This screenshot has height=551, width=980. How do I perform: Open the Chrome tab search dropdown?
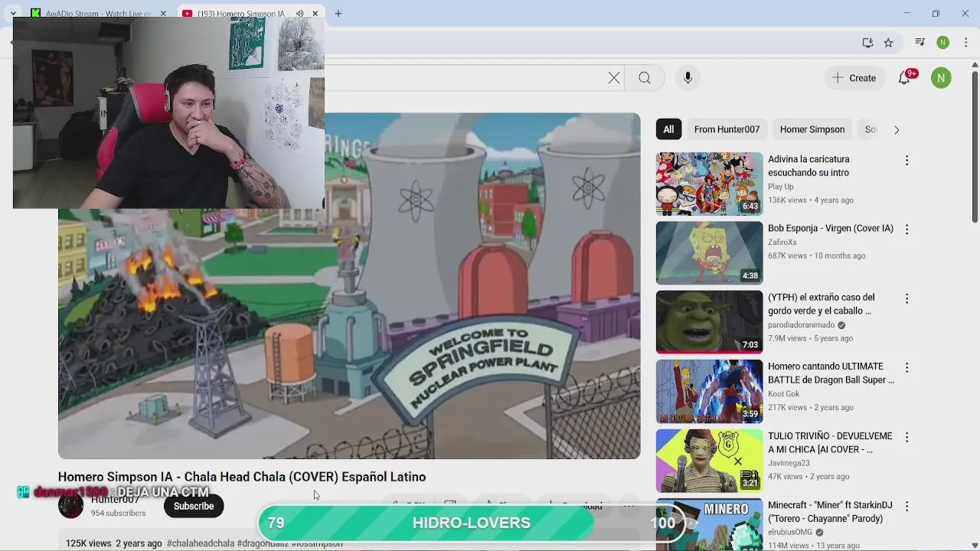pyautogui.click(x=13, y=13)
